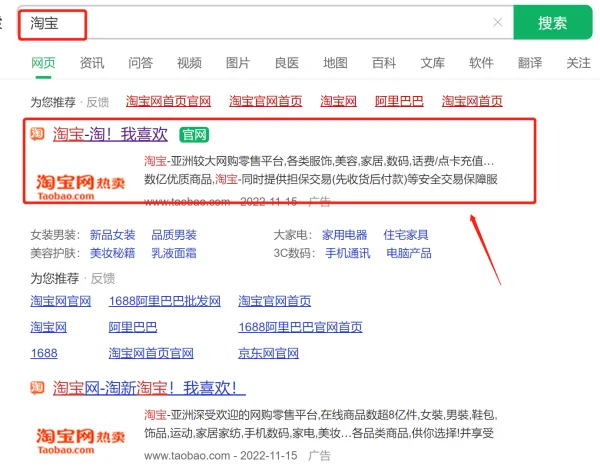Open the 乳液面霜 sublink
600x466 pixels.
174,253
